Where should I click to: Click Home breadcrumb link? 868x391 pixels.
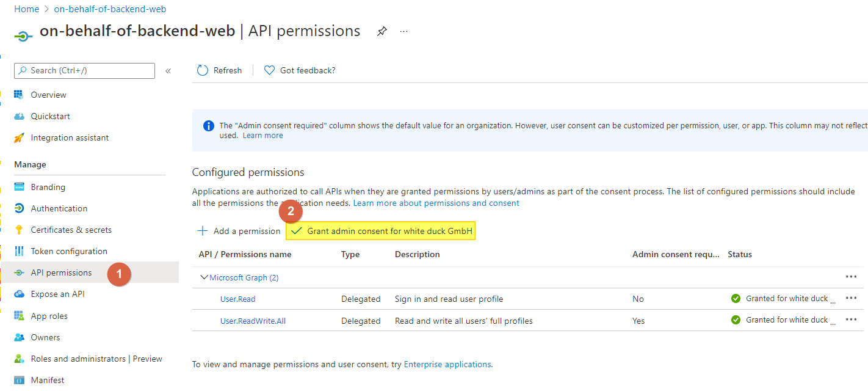click(x=26, y=9)
